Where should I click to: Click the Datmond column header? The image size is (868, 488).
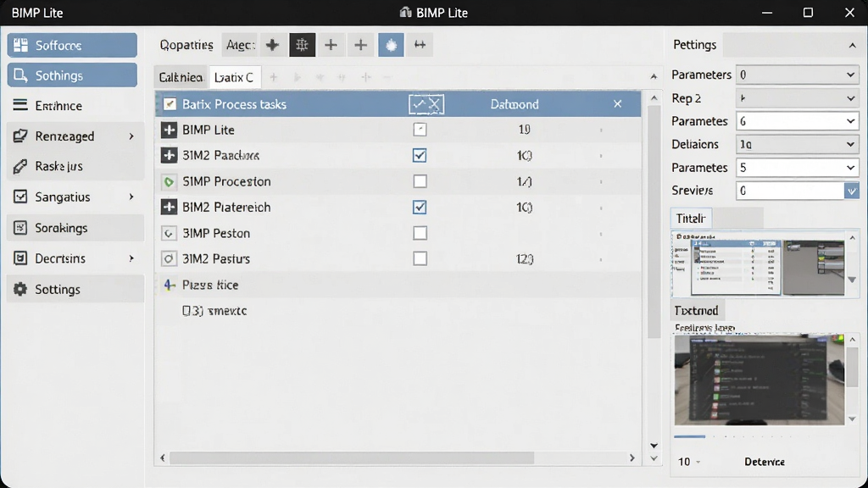[515, 104]
